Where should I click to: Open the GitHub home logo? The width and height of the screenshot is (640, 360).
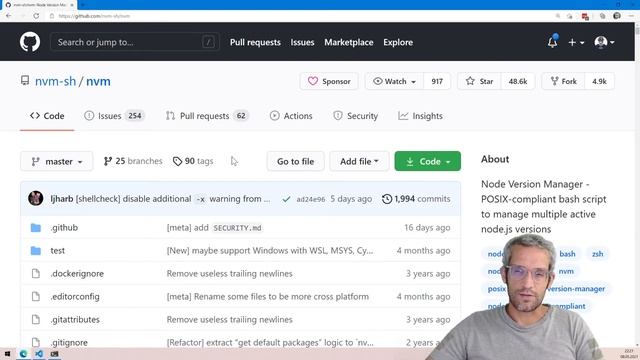tap(30, 42)
